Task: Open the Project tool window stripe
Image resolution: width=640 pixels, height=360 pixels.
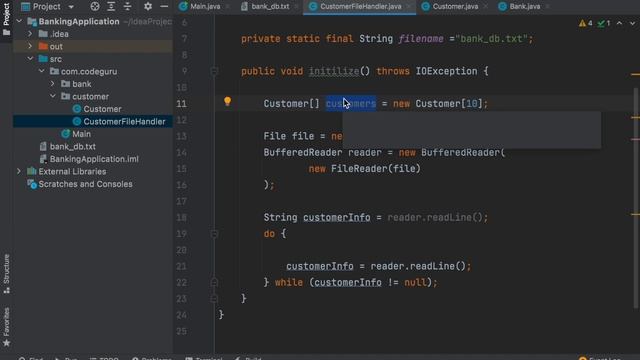Action: point(6,18)
